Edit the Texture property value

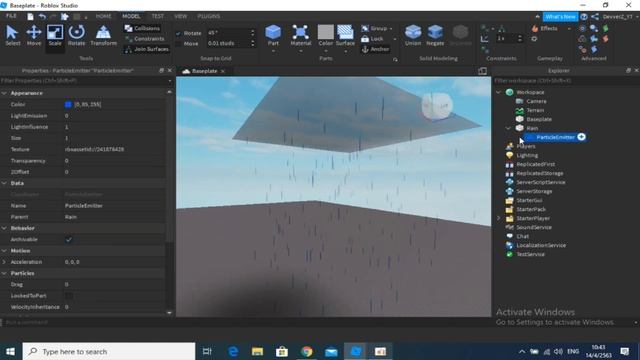[114, 149]
